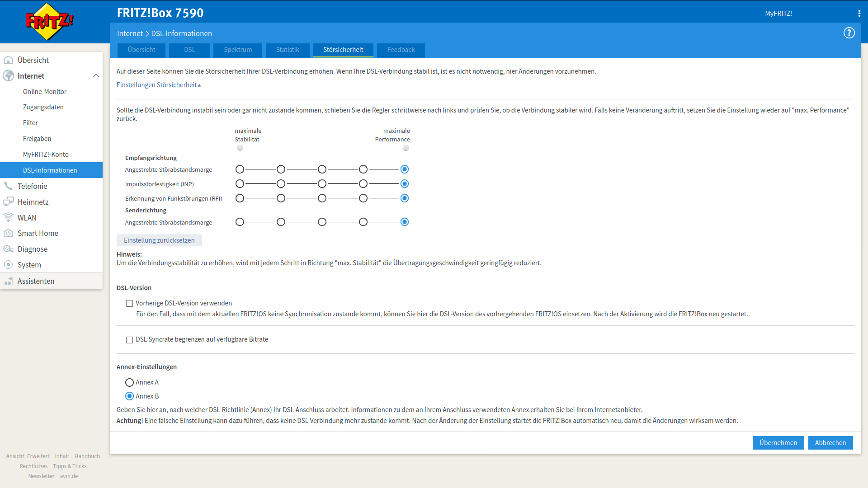Select the Annex A radio button
This screenshot has width=868, height=488.
pyautogui.click(x=129, y=383)
